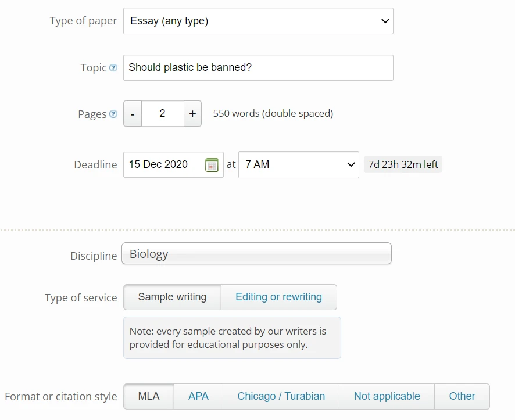This screenshot has height=420, width=515.
Task: Select Sample writing service type
Action: pyautogui.click(x=172, y=297)
